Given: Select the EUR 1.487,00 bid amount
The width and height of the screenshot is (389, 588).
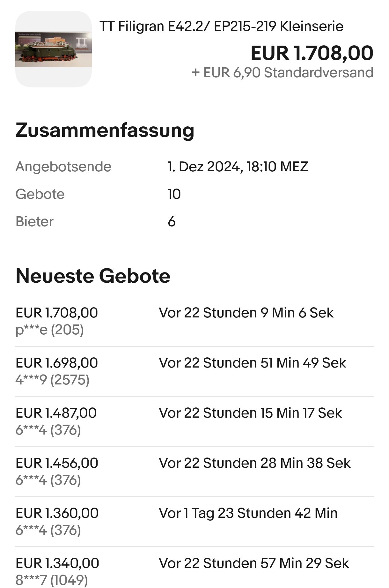Looking at the screenshot, I should (56, 413).
